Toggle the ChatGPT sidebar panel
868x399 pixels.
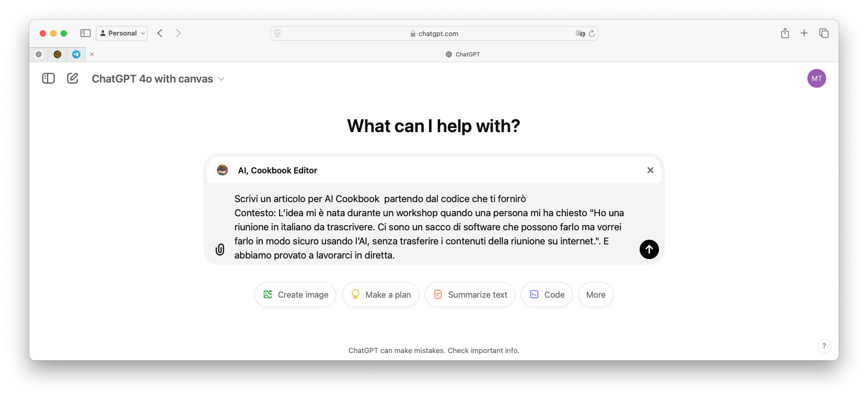49,78
